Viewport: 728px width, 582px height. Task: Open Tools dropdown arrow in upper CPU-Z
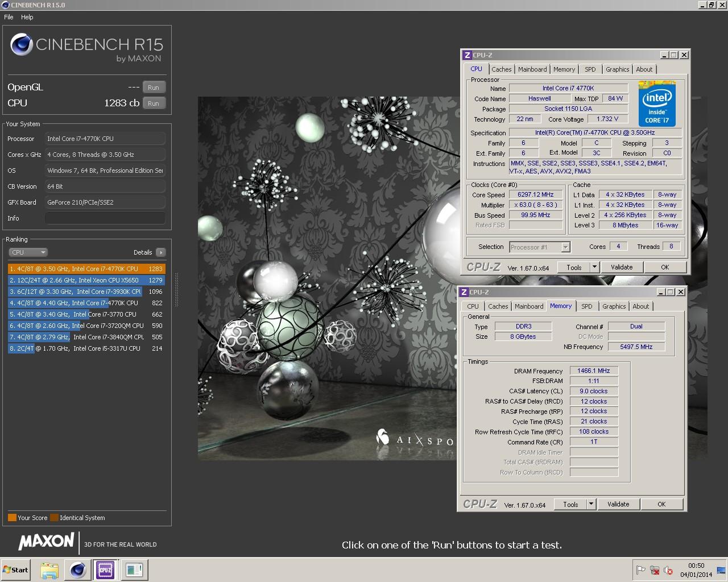pos(594,267)
